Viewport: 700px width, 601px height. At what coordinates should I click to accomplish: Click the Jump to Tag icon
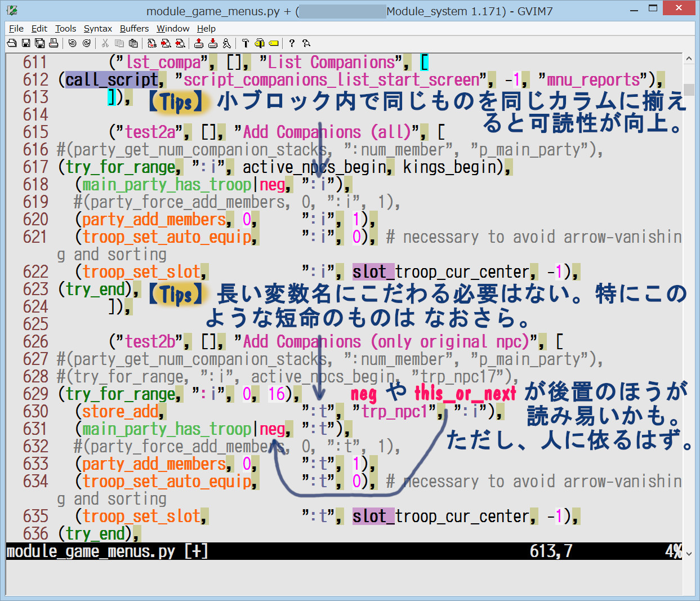[273, 43]
